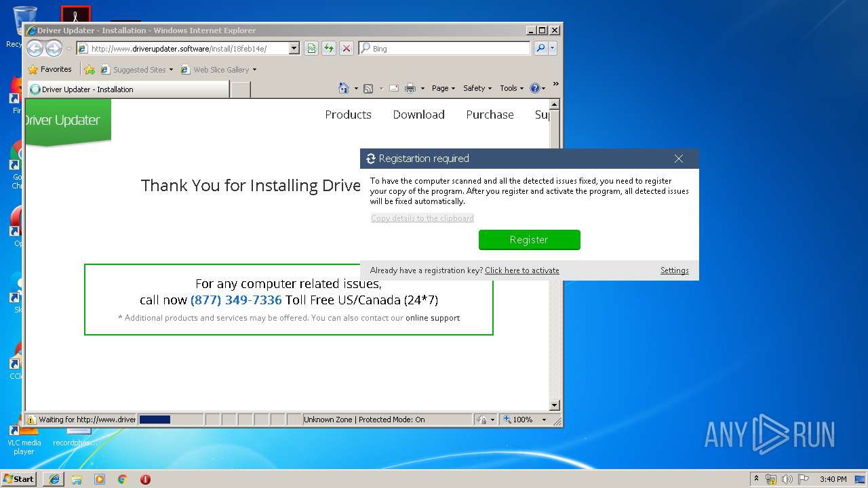Open the Favorites center
The width and height of the screenshot is (868, 488).
(50, 69)
